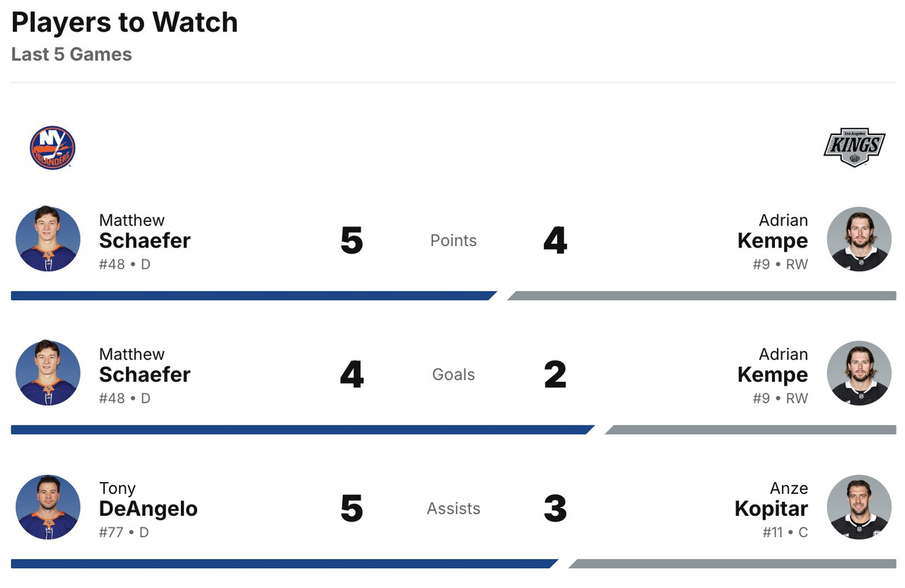Click the blue Islanders Assists comparison bar
This screenshot has height=588, width=905.
point(283,564)
